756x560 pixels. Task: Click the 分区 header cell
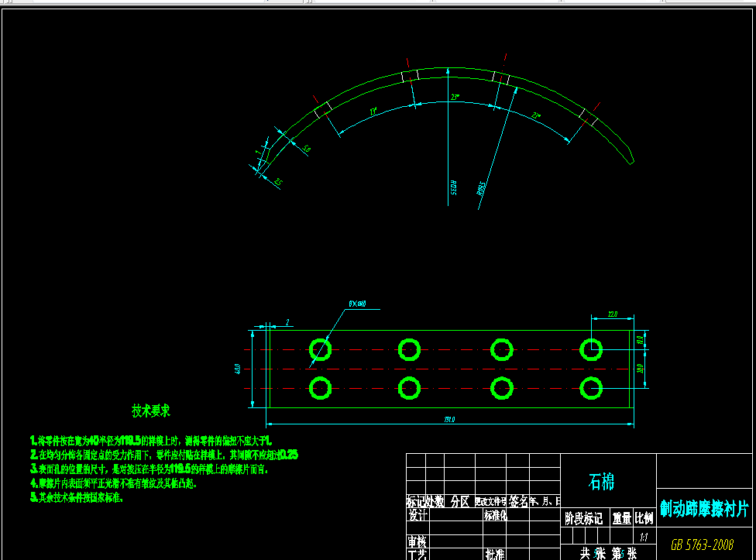pyautogui.click(x=460, y=502)
